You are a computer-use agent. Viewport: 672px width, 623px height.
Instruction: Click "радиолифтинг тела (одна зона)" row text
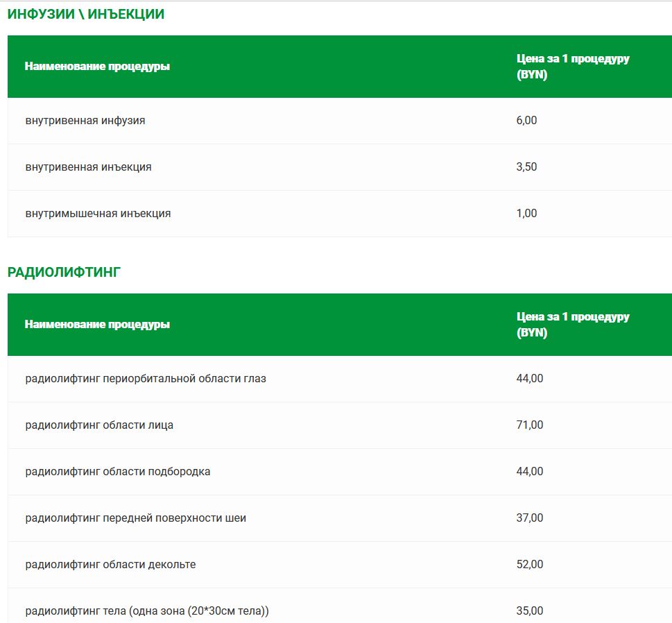[x=147, y=611]
